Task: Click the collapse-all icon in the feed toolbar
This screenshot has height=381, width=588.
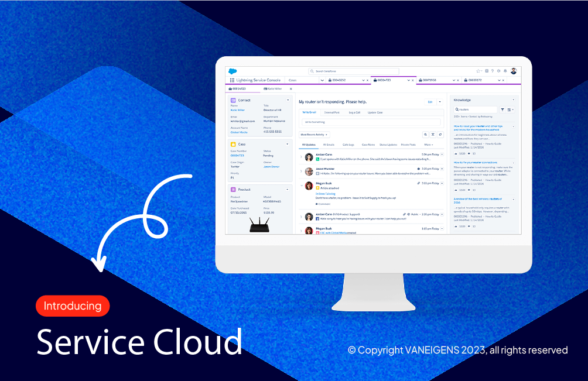Action: [433, 135]
